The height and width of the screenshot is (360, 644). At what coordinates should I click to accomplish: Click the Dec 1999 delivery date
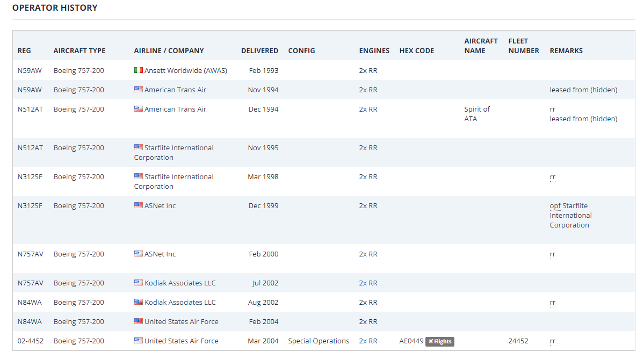click(x=263, y=206)
